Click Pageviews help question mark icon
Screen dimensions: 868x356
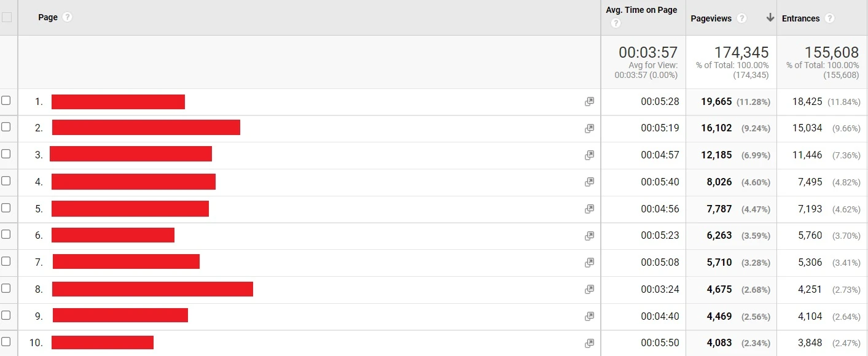click(741, 18)
